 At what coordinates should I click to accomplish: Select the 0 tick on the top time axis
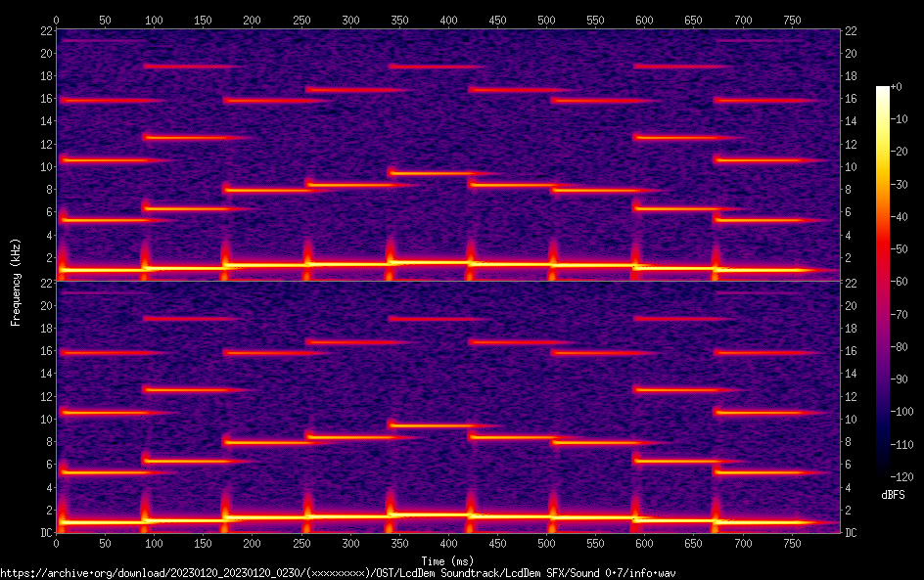57,19
